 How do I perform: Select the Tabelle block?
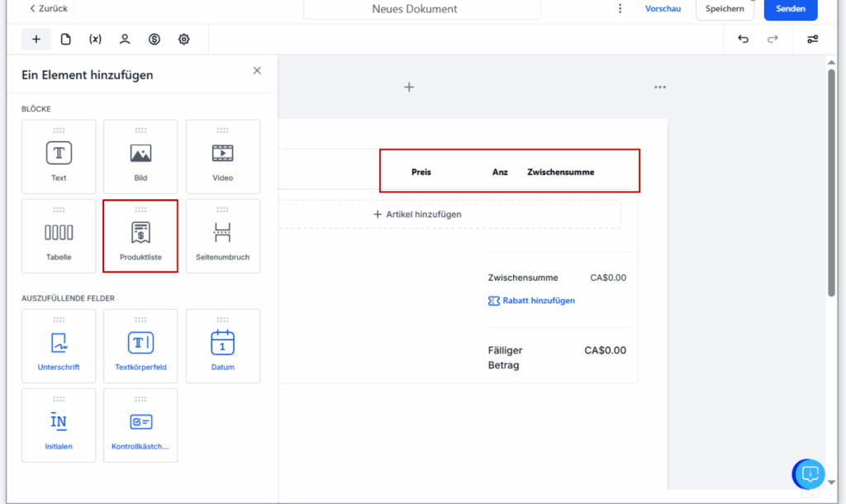pyautogui.click(x=59, y=235)
